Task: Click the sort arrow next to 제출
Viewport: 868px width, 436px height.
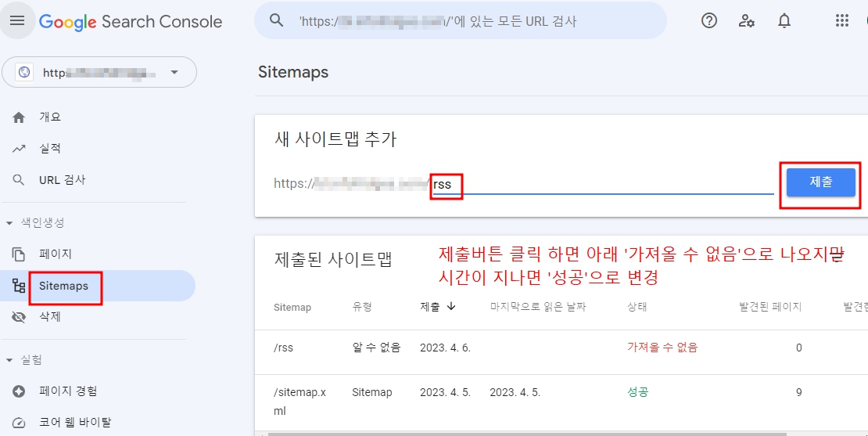Action: pos(450,306)
